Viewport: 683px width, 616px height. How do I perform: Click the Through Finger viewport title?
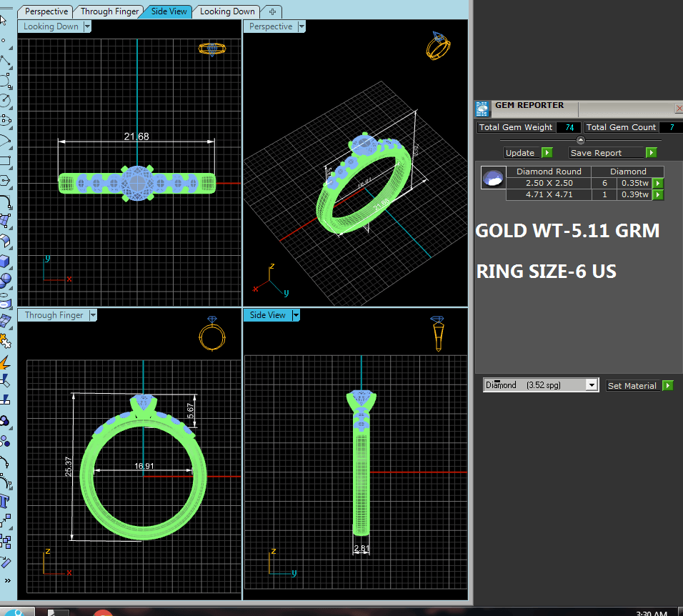coord(54,315)
